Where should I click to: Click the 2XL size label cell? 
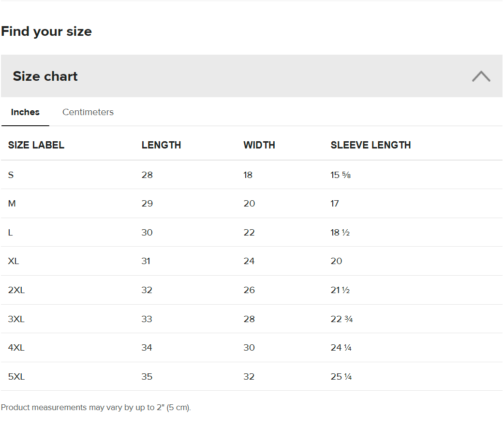coord(16,290)
